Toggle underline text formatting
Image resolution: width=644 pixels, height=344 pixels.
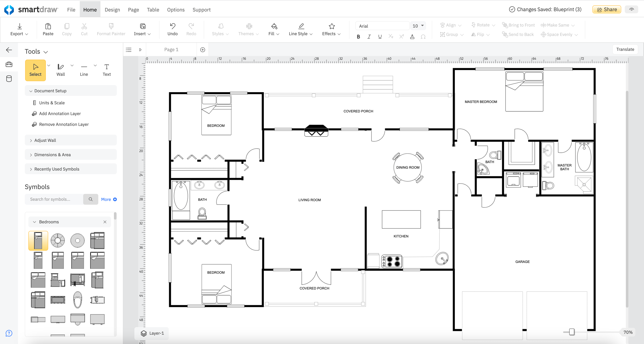click(x=380, y=36)
